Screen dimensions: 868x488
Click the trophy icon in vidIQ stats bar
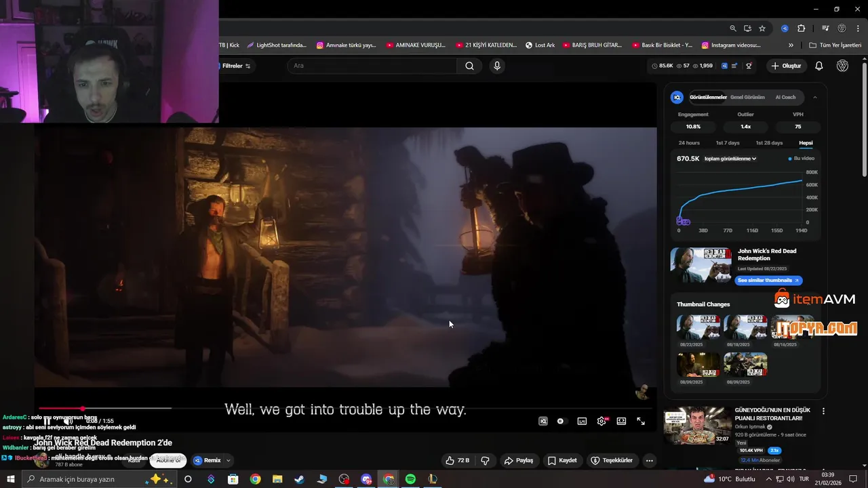click(x=749, y=66)
